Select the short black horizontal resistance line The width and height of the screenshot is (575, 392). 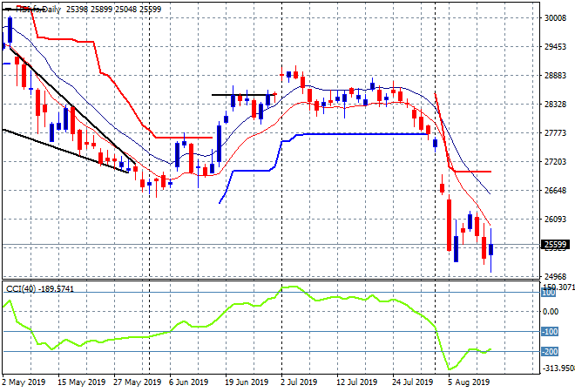[244, 94]
